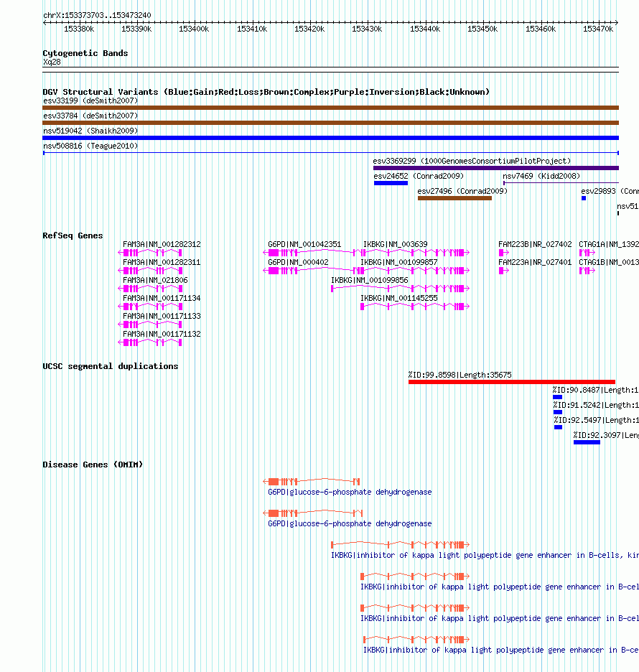639x672 pixels.
Task: Click the brown bar under esv33784 (deSmith2007)
Action: coord(330,123)
